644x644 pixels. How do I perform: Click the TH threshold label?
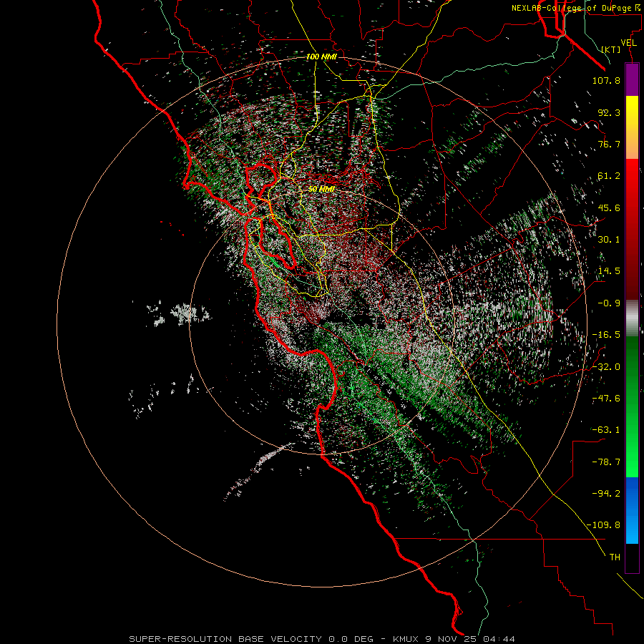[615, 557]
